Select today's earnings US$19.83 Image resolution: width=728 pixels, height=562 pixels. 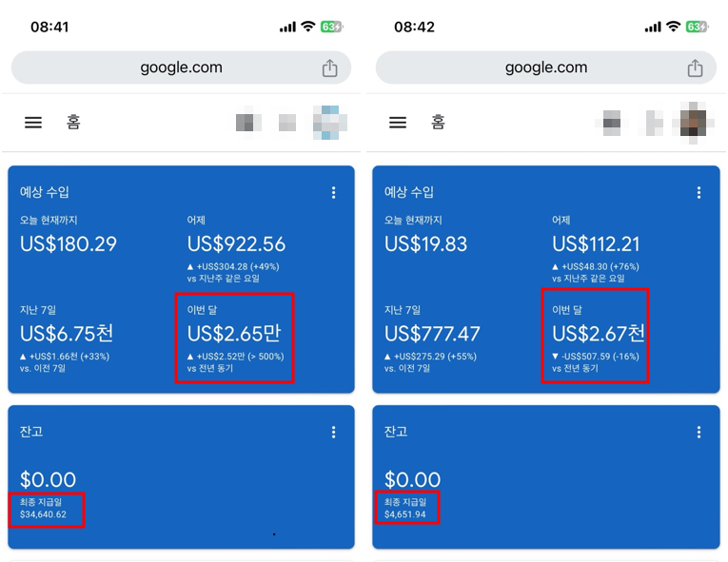(x=425, y=244)
